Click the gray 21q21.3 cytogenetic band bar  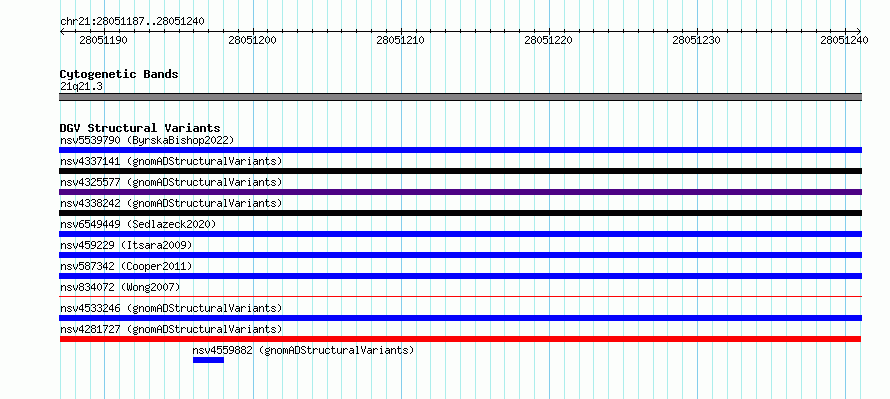(460, 97)
